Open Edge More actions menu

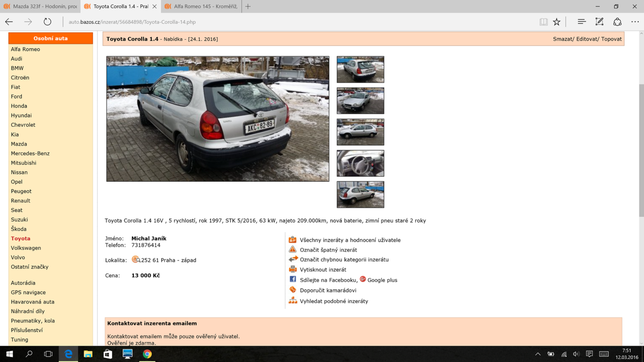click(x=635, y=22)
